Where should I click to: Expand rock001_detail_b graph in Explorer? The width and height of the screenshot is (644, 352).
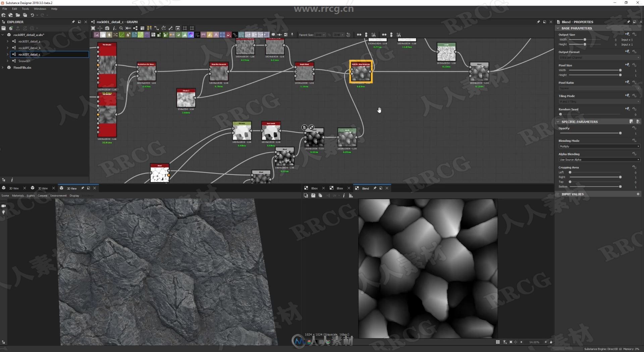pos(7,48)
